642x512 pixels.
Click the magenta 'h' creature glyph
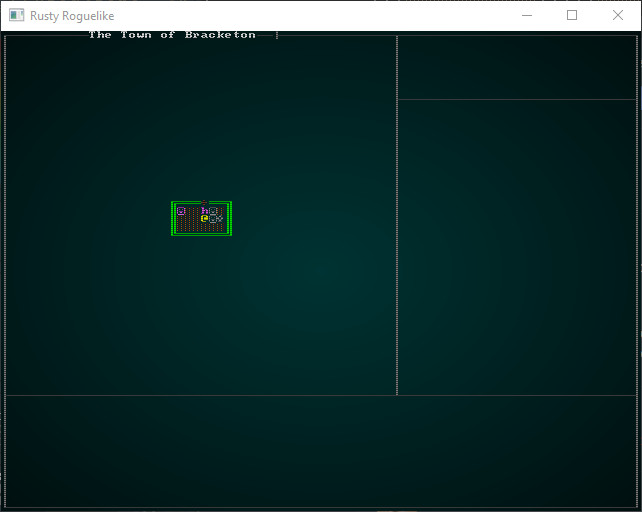[205, 211]
